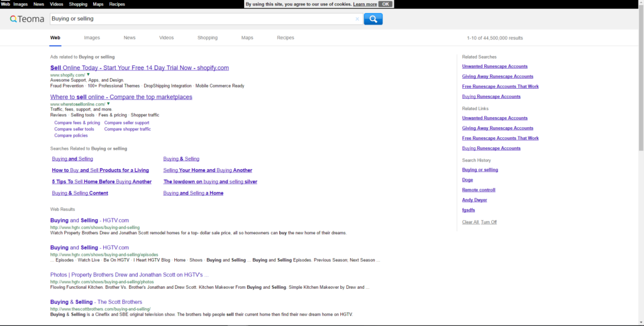
Task: Clear the search box with the X icon
Action: point(357,19)
